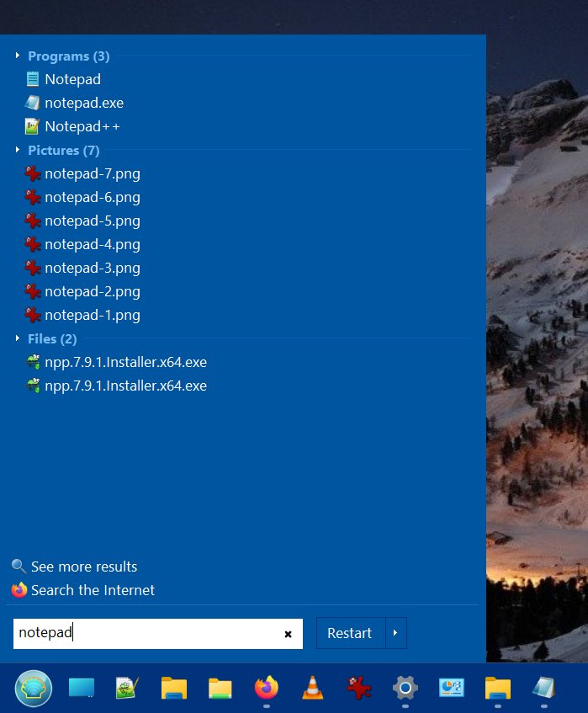Select the Files (2) header
Screen dimensions: 588x713
click(x=52, y=338)
